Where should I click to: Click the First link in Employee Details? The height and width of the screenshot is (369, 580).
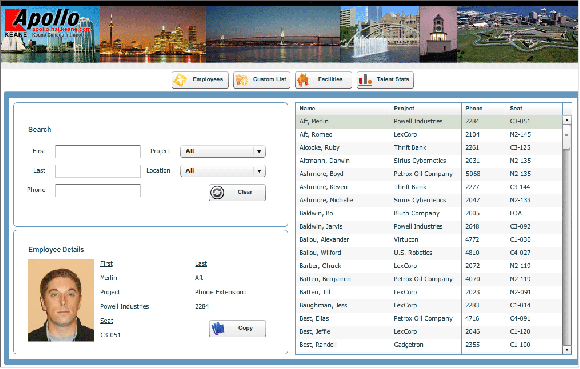pos(107,264)
